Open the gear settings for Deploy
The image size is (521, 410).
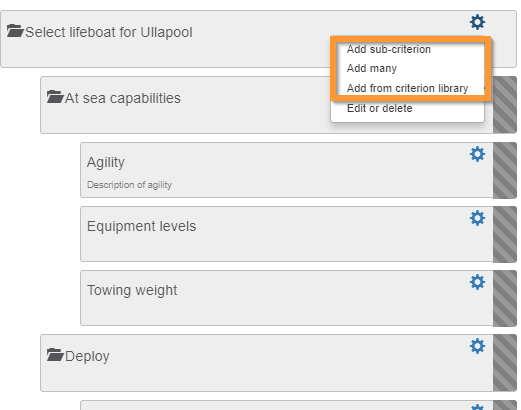point(477,346)
